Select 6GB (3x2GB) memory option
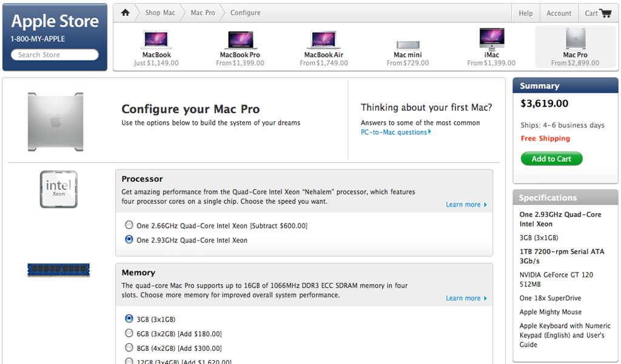Viewport: 621px width, 364px height. [129, 333]
